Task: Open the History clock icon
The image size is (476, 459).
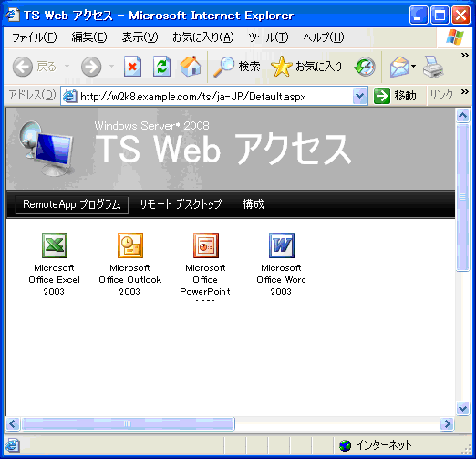Action: coord(365,67)
